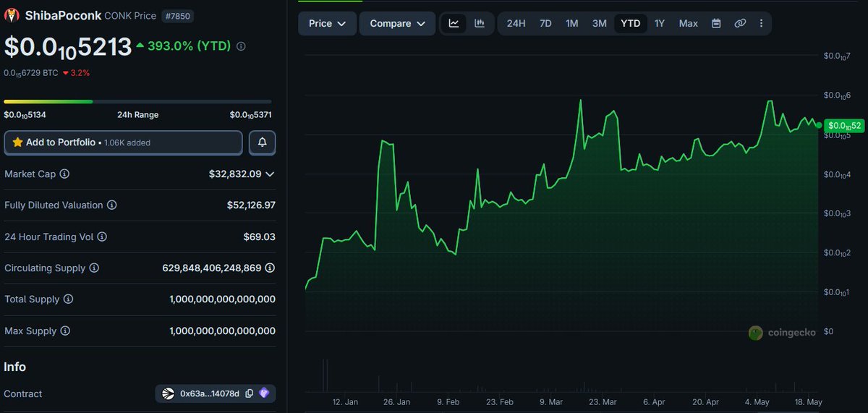This screenshot has width=868, height=413.
Task: Select the 1M time range
Action: [571, 23]
